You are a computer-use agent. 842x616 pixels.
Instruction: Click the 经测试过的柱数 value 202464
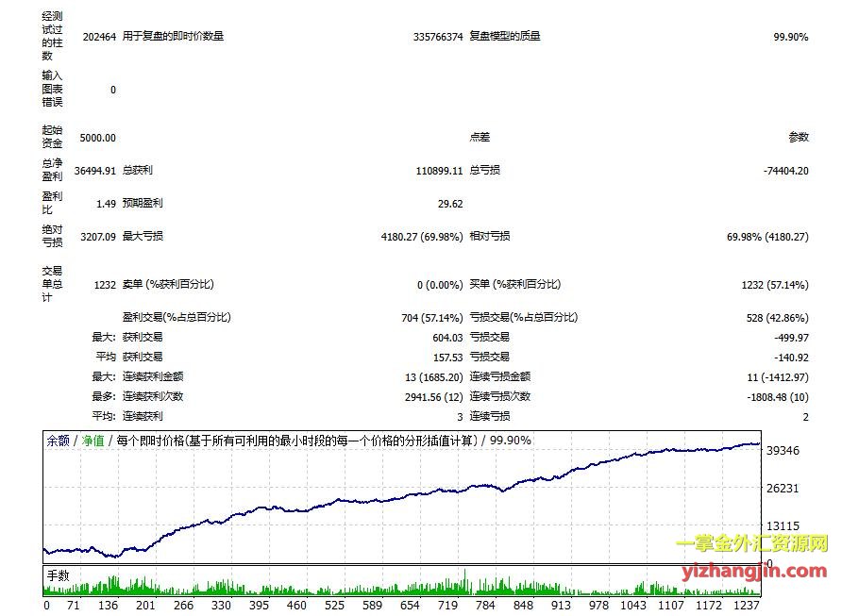[x=99, y=37]
